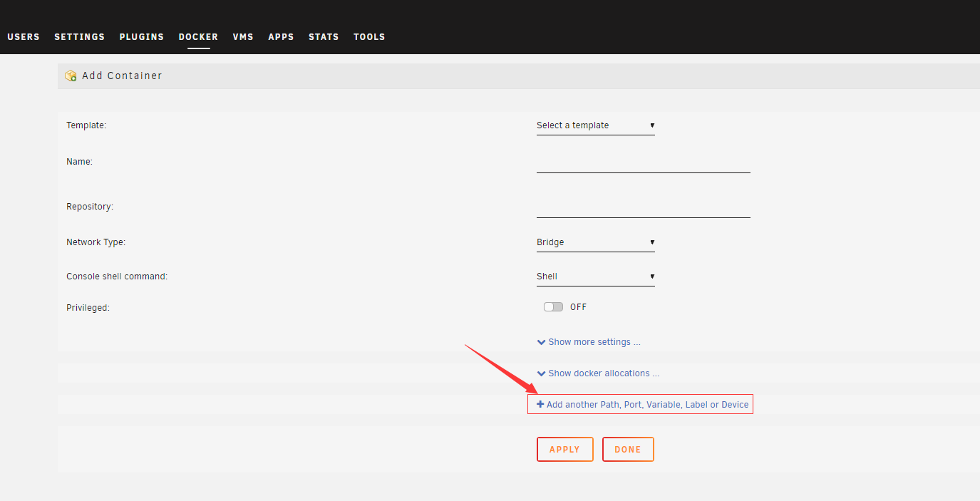Switch to the VMS tab
Image resolution: width=980 pixels, height=501 pixels.
click(243, 37)
